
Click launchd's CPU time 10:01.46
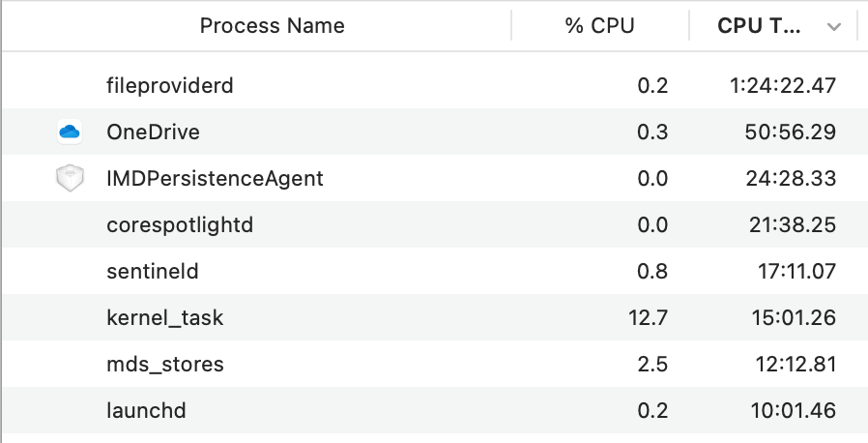coord(794,410)
